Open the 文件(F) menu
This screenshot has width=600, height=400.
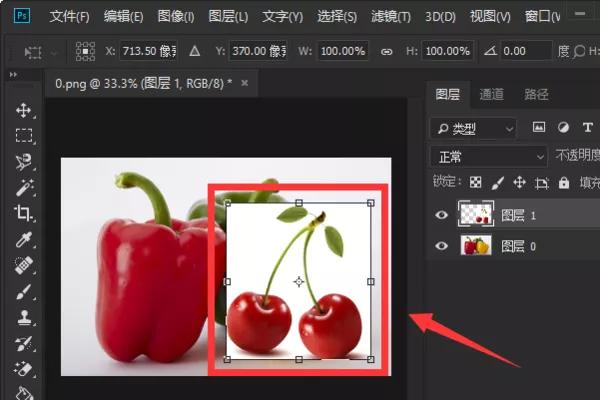[69, 16]
